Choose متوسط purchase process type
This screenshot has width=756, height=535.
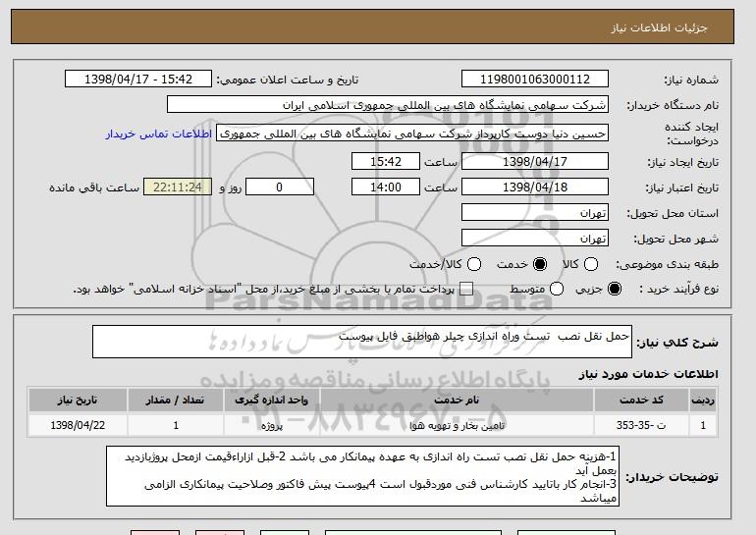[x=557, y=289]
